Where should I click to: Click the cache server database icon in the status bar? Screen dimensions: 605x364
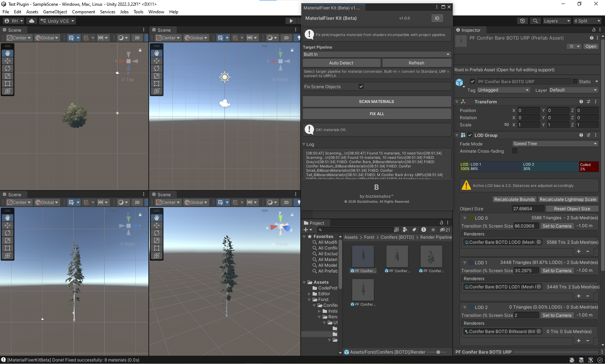click(581, 360)
